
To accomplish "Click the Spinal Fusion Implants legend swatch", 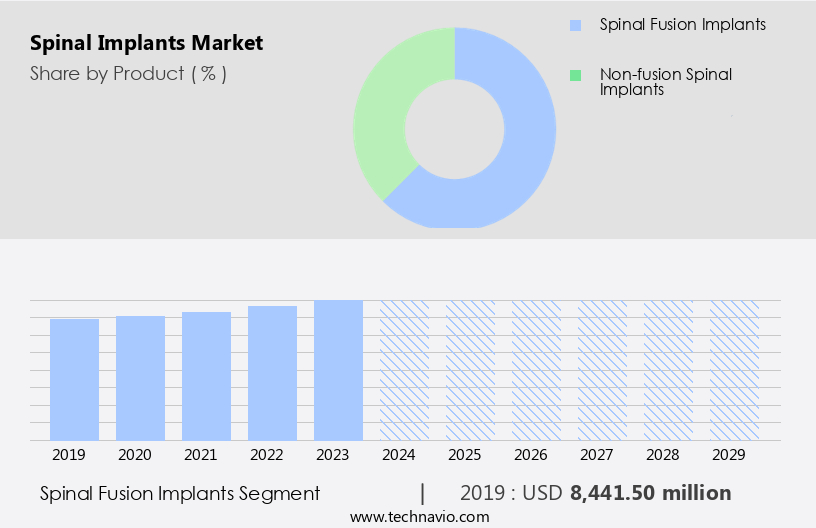I will pos(575,25).
